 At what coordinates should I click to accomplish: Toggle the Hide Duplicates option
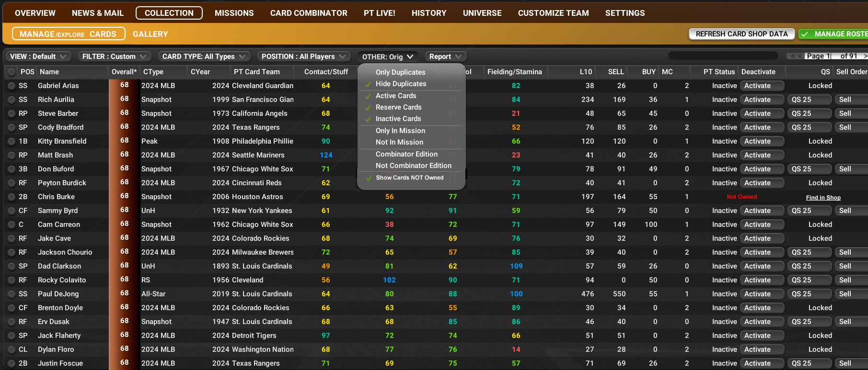(401, 84)
